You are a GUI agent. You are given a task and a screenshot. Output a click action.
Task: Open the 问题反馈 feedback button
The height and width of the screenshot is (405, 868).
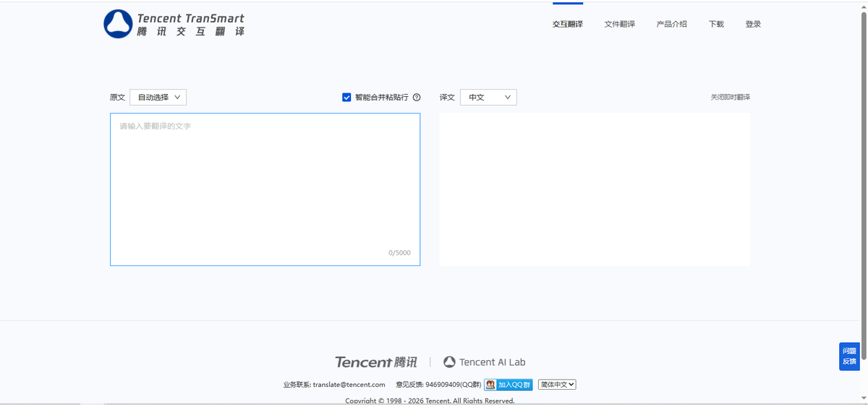coord(849,357)
